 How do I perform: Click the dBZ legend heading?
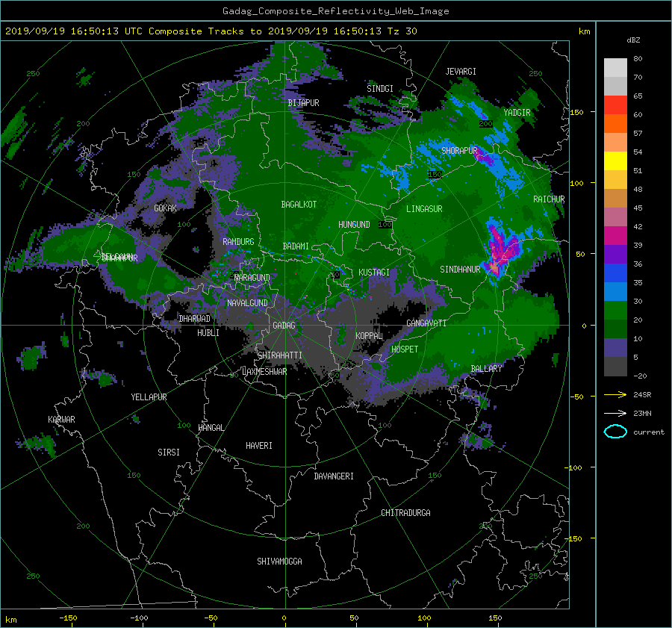point(633,40)
